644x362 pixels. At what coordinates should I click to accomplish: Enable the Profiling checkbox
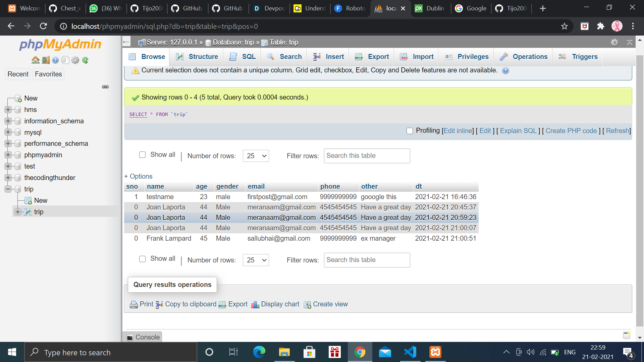(x=410, y=131)
